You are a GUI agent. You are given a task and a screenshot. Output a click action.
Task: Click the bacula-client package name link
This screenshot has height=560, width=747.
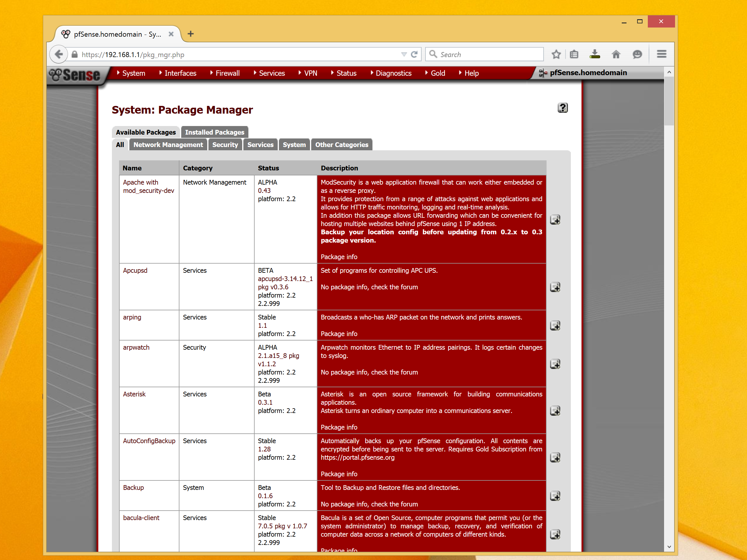(141, 518)
